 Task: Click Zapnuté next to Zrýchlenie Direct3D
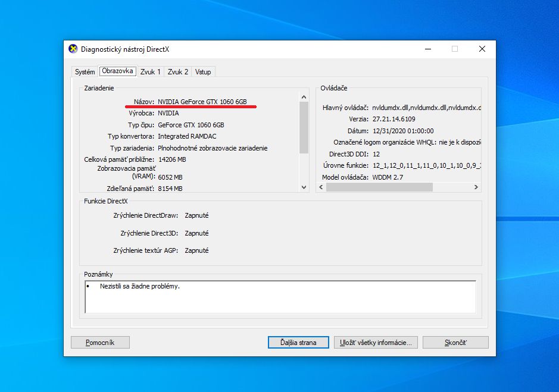click(x=197, y=233)
